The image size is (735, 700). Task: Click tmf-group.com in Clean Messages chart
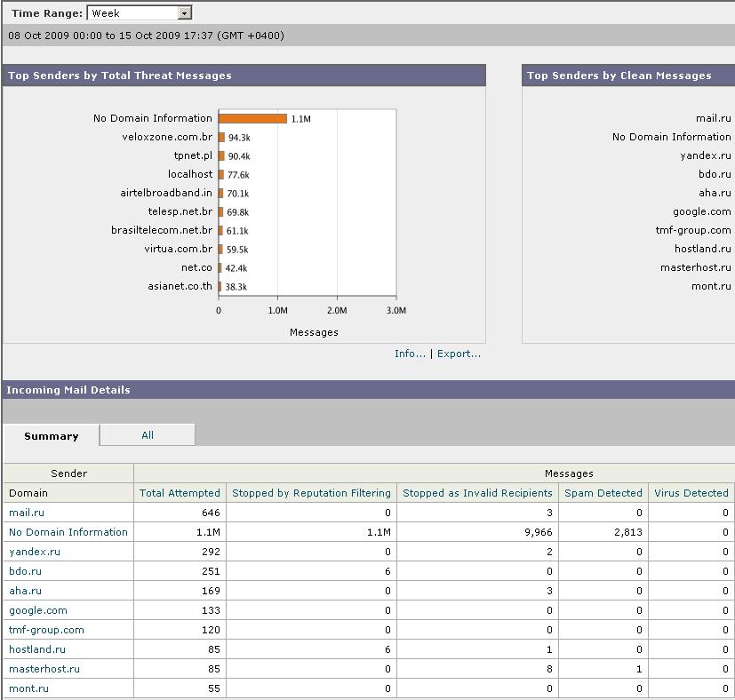click(693, 231)
